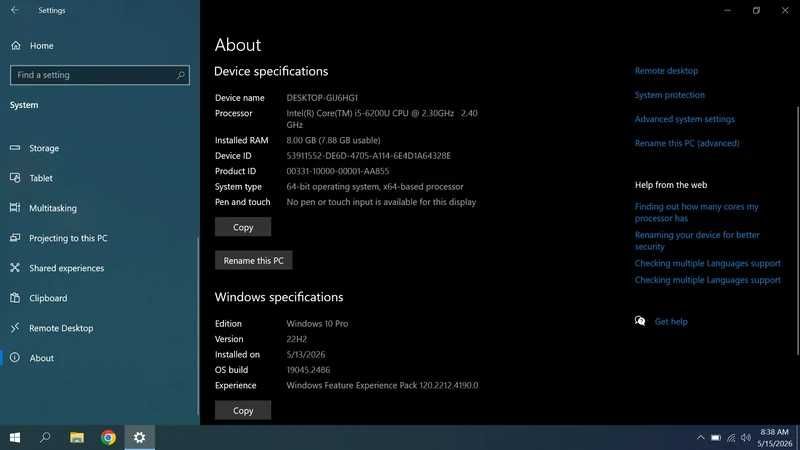Open Tablet icon in sidebar

15,178
